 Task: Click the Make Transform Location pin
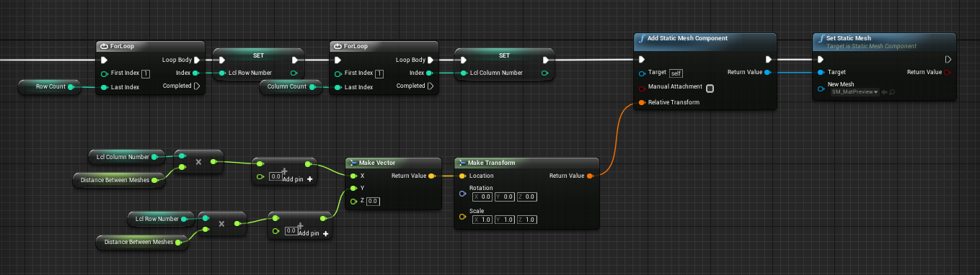click(462, 176)
